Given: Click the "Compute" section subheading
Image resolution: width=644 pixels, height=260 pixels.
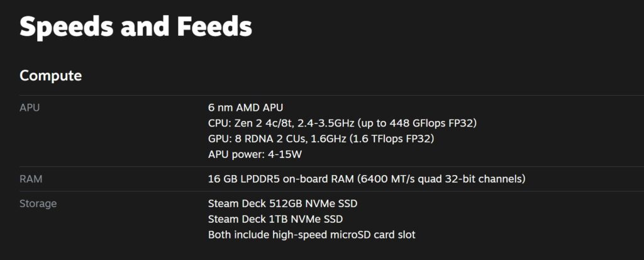Looking at the screenshot, I should coord(50,76).
